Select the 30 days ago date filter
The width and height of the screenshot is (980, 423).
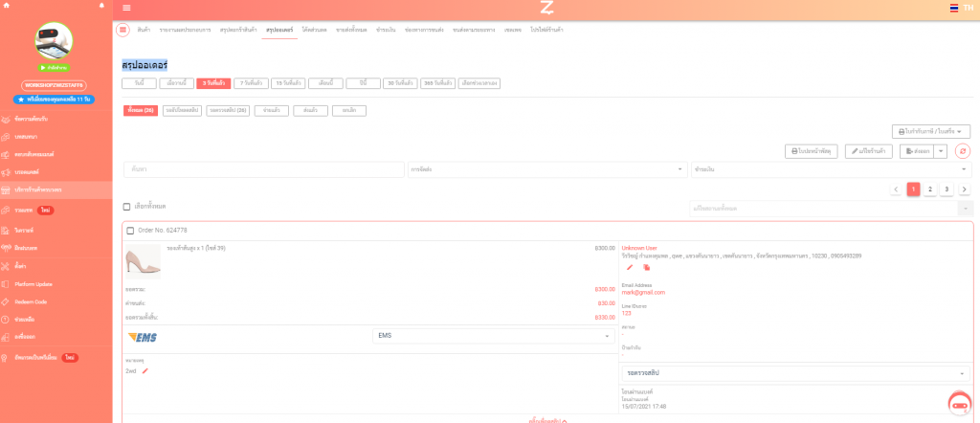[x=400, y=83]
